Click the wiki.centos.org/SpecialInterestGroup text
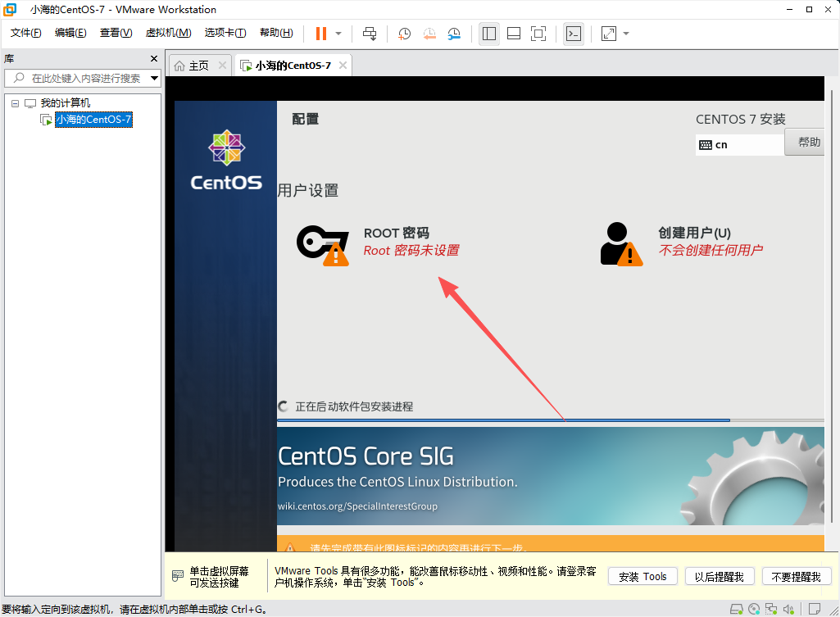This screenshot has width=840, height=617. 357,506
